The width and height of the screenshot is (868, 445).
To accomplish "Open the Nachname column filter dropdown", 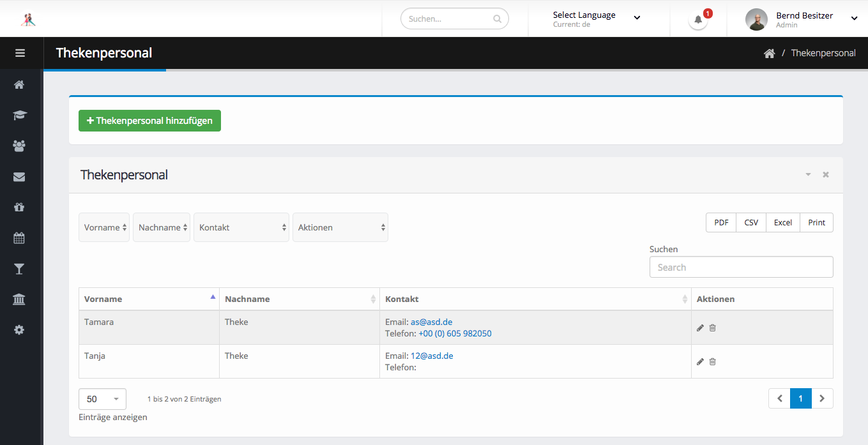I will click(162, 227).
